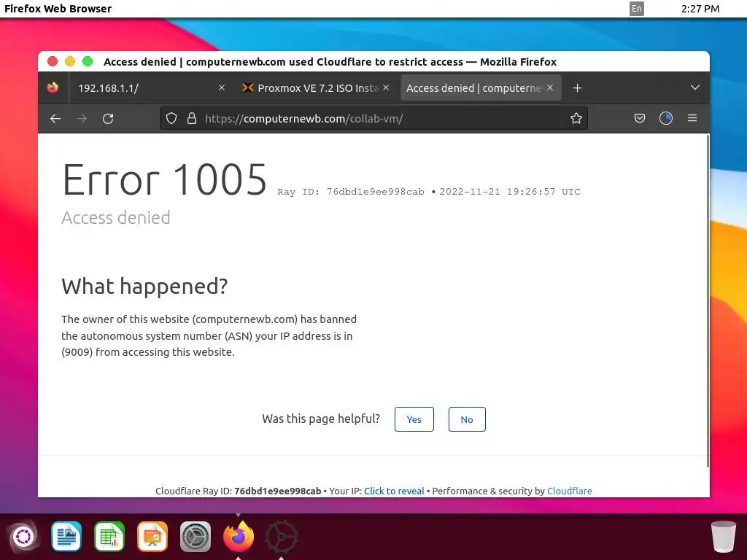Screen dimensions: 747x560
Task: Click the forward navigation arrow
Action: pyautogui.click(x=82, y=119)
